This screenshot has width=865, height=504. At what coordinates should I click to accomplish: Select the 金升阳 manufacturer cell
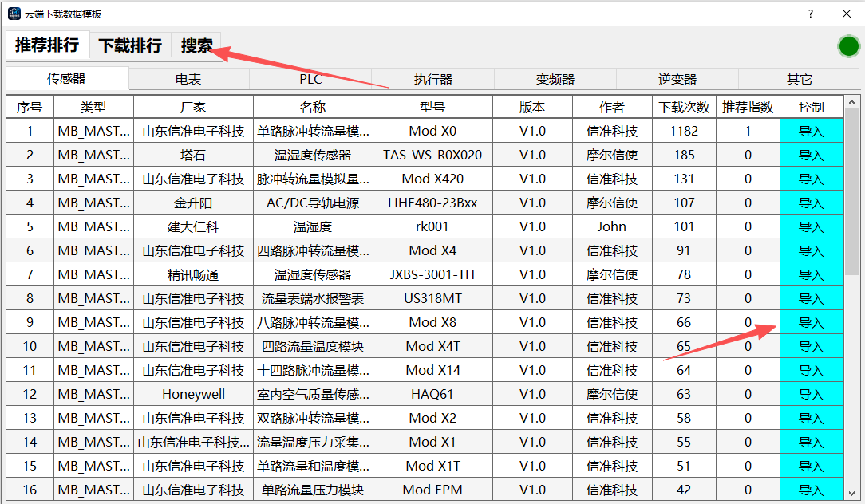(193, 203)
